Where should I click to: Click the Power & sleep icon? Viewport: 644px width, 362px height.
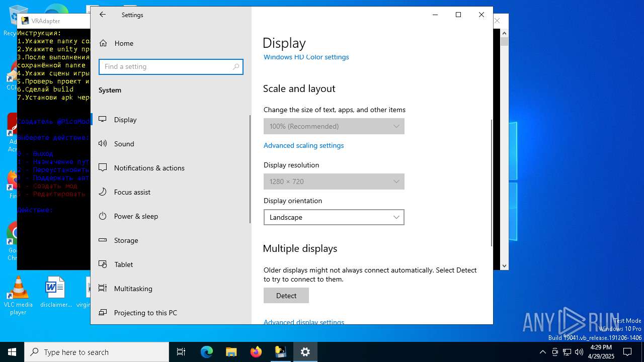(x=103, y=216)
